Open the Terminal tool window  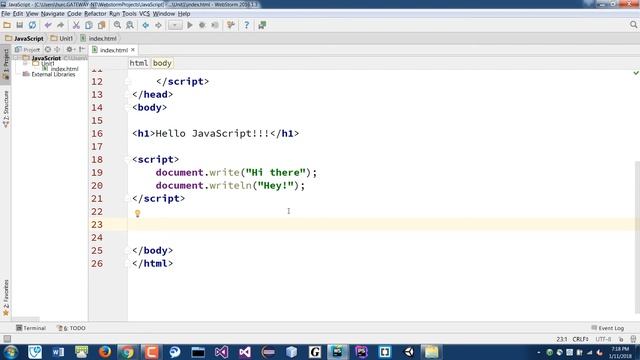pyautogui.click(x=31, y=328)
